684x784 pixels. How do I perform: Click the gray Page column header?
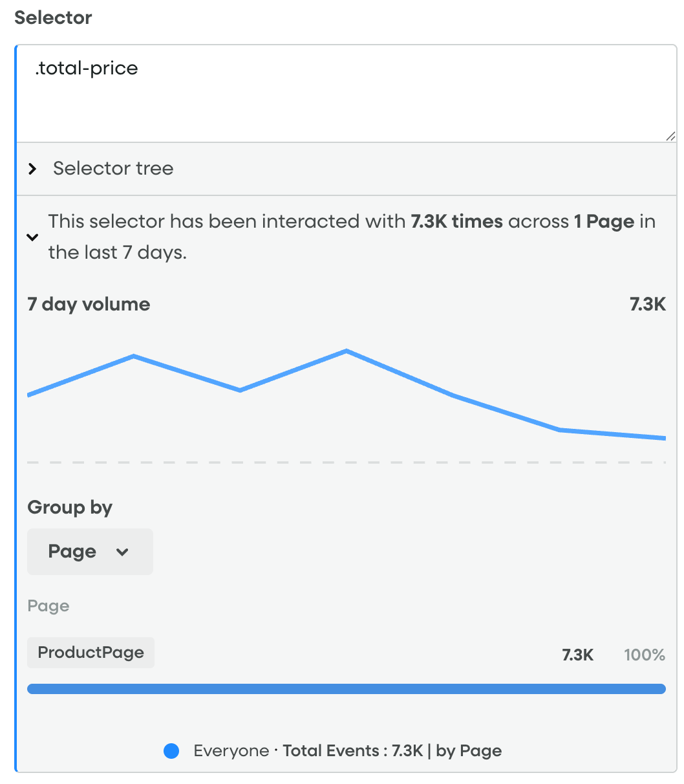click(48, 607)
